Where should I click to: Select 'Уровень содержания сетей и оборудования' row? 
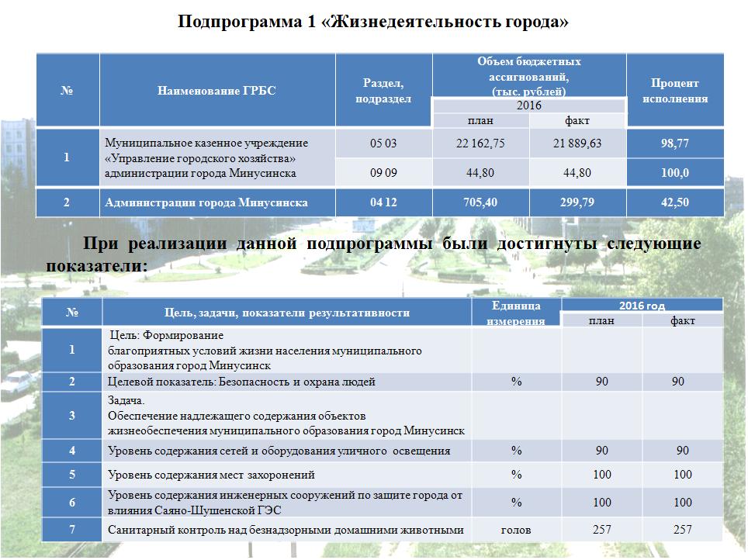[382, 451]
